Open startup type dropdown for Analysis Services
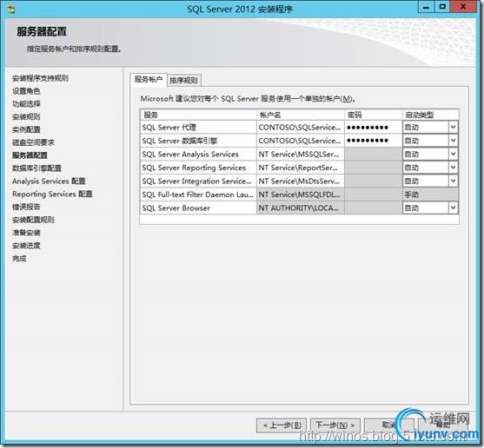The image size is (484, 448). tap(453, 154)
